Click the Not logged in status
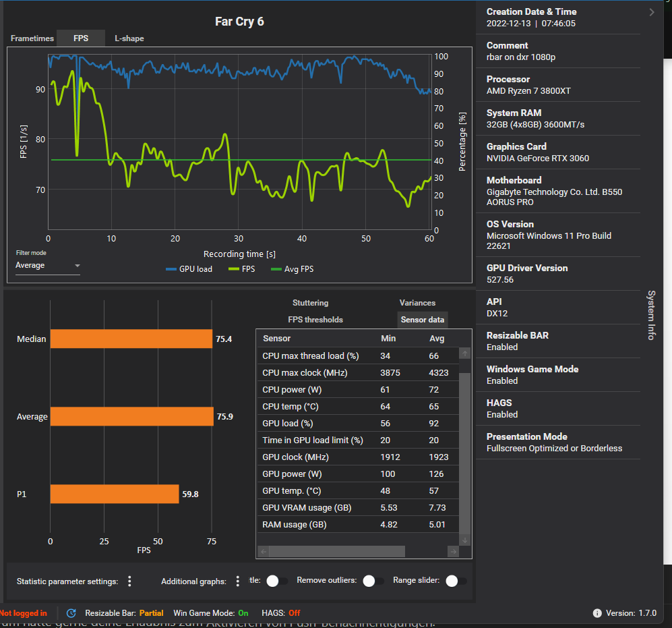The width and height of the screenshot is (672, 628). pos(24,613)
